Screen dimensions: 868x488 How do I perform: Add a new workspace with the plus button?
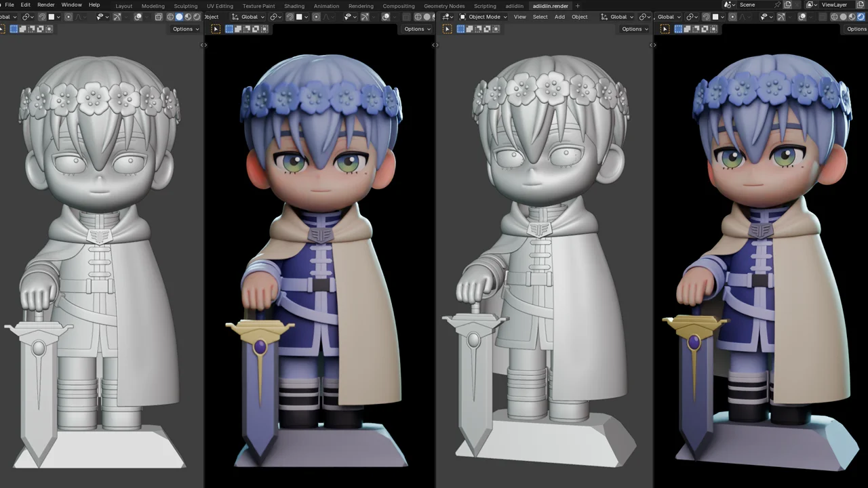pyautogui.click(x=578, y=6)
